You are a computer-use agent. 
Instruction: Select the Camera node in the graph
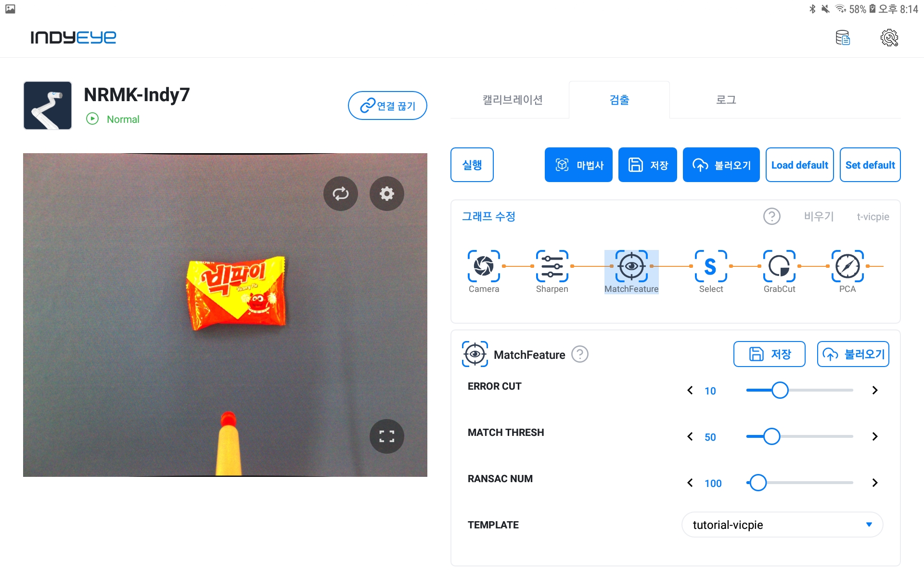pyautogui.click(x=484, y=272)
